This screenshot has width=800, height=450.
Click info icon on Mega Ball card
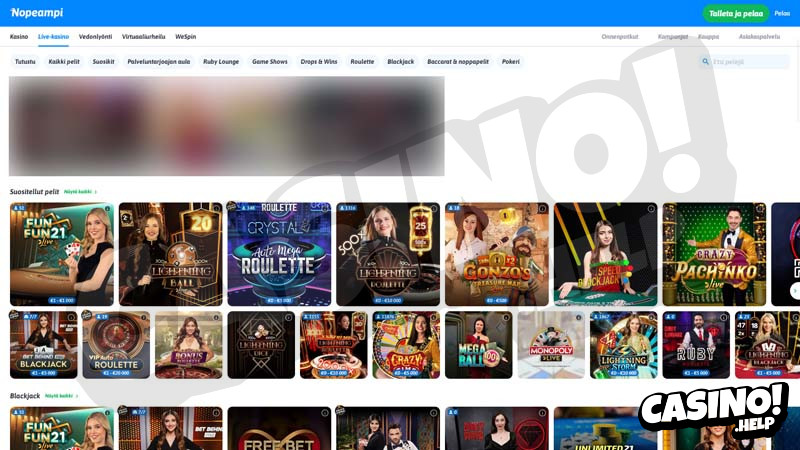tap(506, 317)
